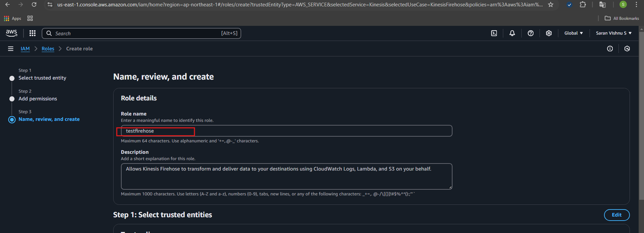644x233 pixels.
Task: Bookmark this page with star icon
Action: (551, 5)
